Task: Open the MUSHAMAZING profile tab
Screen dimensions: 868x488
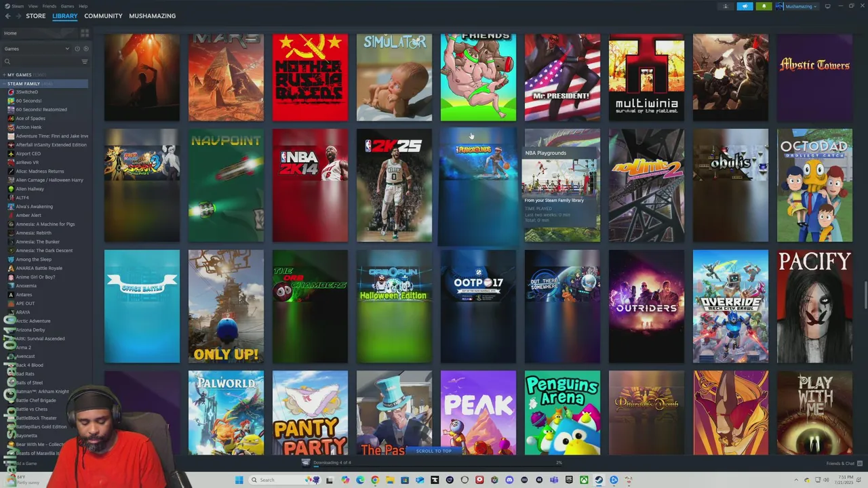Action: pos(152,16)
